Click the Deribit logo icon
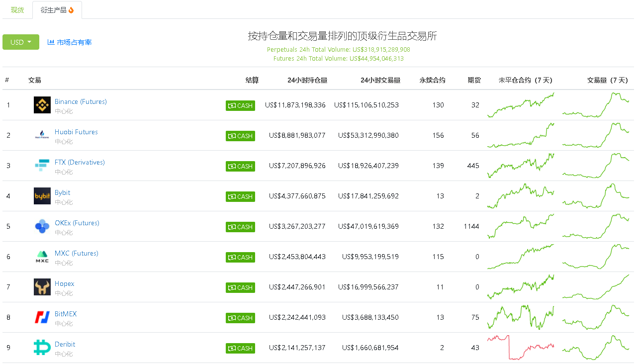Viewport: 638px width, 364px height. click(x=42, y=348)
